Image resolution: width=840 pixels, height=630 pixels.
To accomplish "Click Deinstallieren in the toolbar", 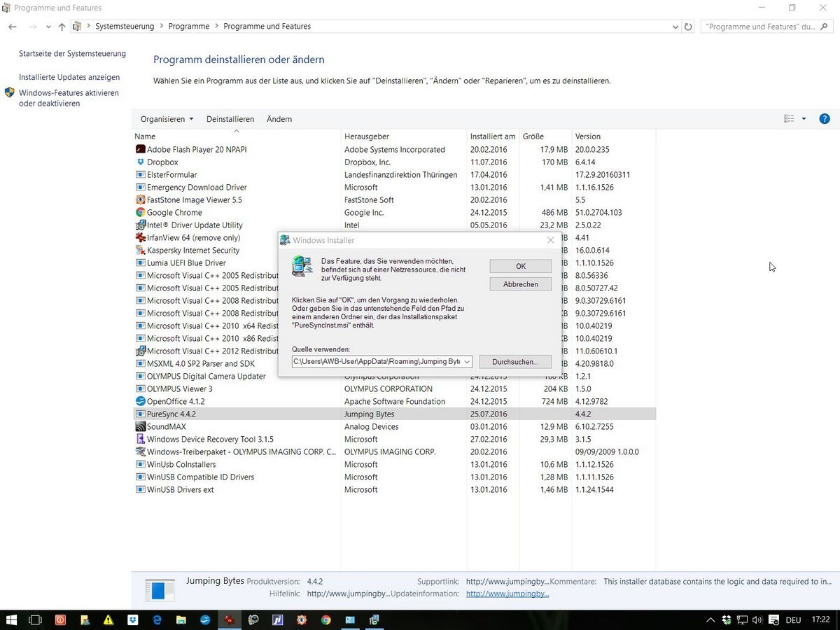I will 230,119.
